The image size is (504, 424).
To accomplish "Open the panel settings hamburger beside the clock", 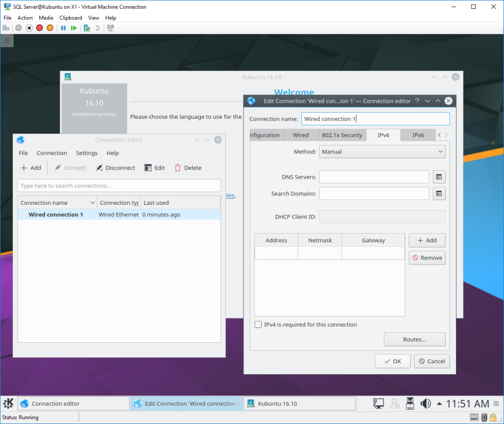I will pos(496,404).
